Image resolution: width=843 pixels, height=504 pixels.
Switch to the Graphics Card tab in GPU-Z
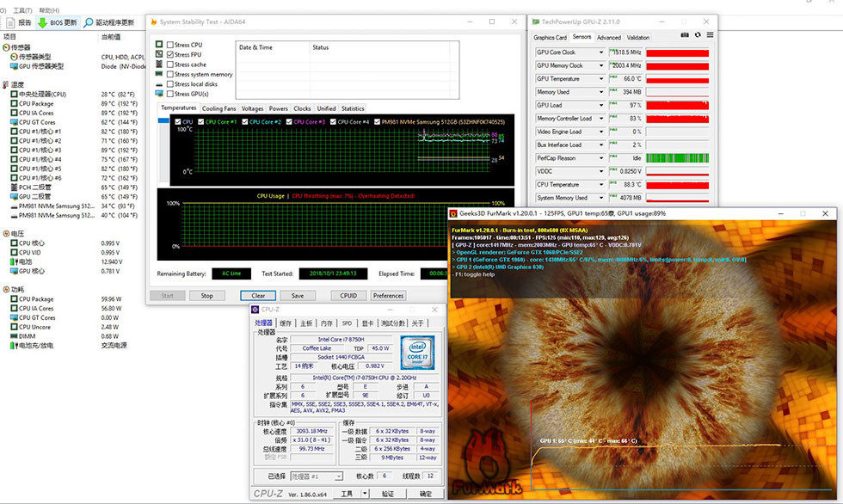[550, 38]
